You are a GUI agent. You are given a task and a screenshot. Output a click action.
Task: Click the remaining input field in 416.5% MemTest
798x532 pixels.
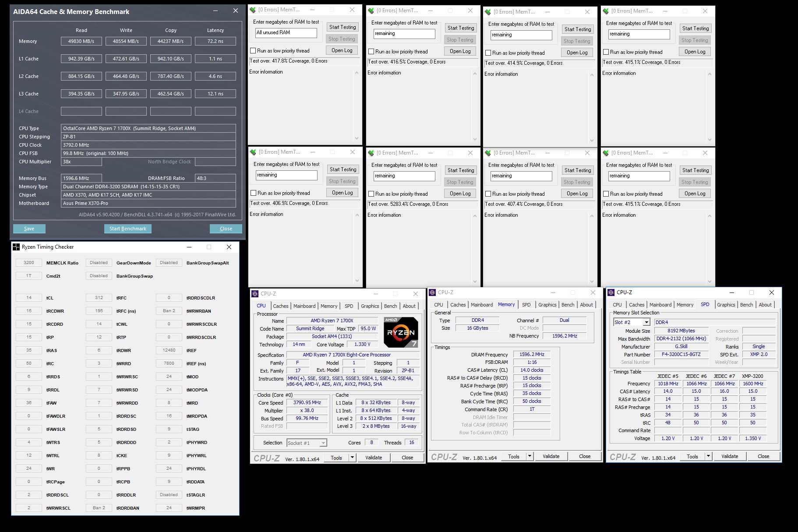(404, 34)
